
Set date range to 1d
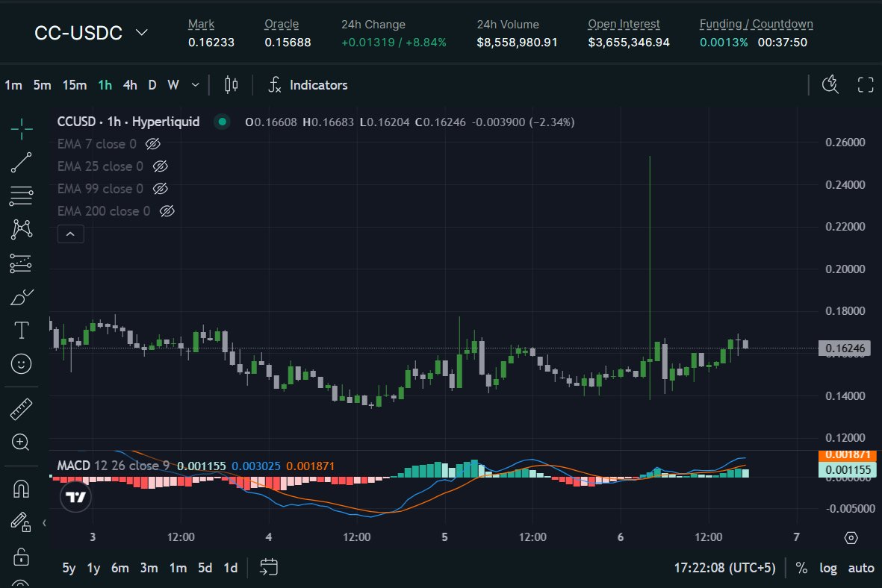click(x=231, y=568)
